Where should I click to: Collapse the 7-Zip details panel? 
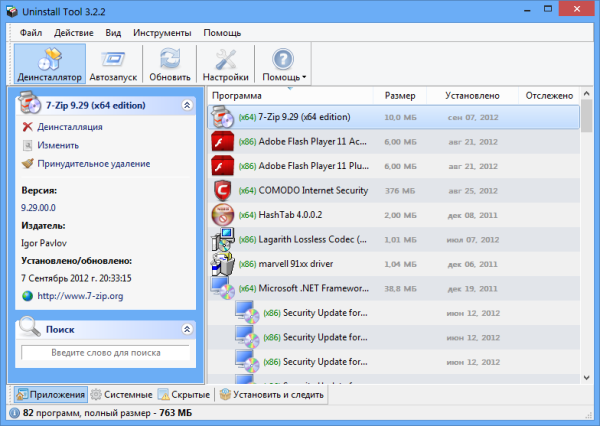click(187, 105)
